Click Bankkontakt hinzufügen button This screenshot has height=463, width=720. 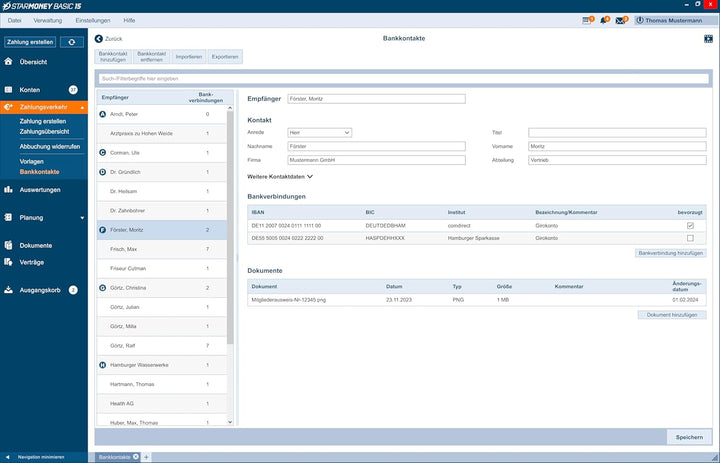113,56
